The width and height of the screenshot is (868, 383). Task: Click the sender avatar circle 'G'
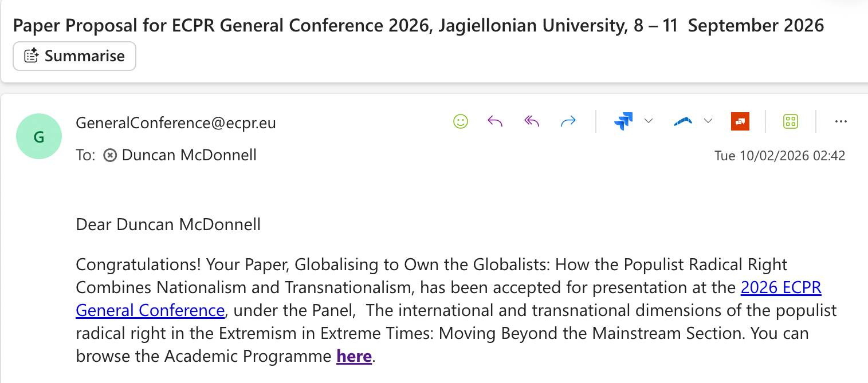pos(39,136)
